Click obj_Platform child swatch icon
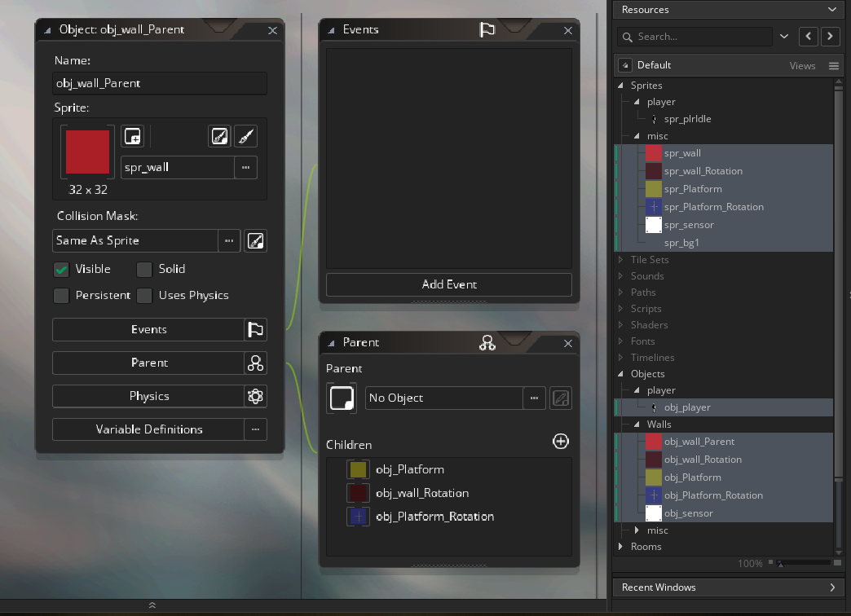 point(358,469)
